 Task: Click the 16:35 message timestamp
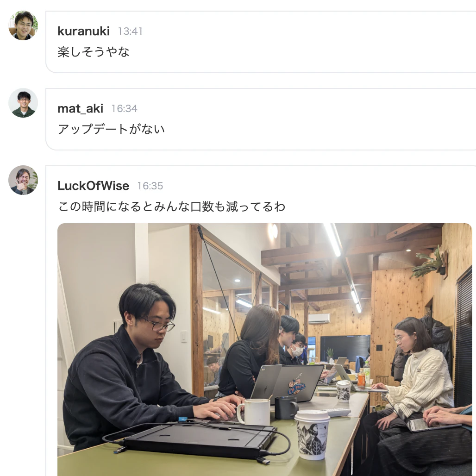click(150, 186)
